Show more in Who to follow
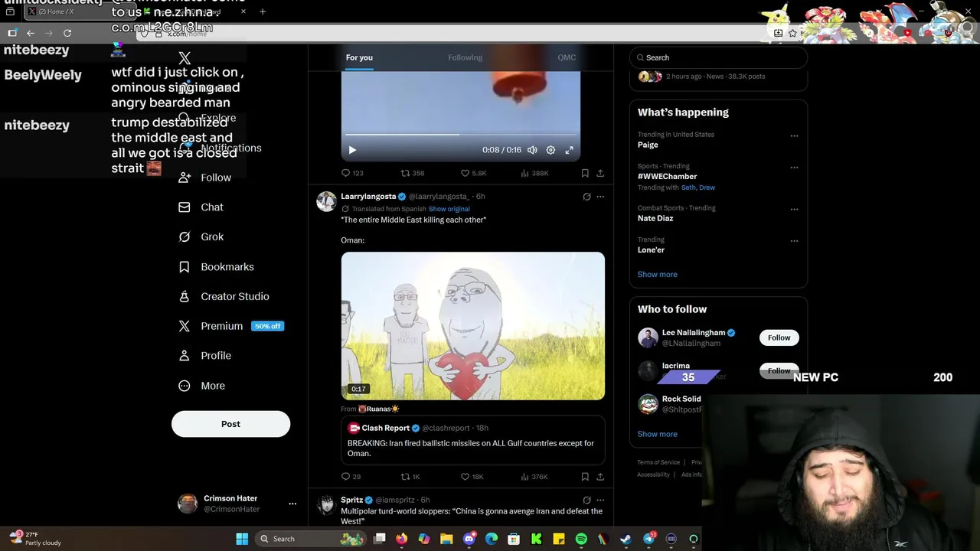The width and height of the screenshot is (980, 551). 657,434
